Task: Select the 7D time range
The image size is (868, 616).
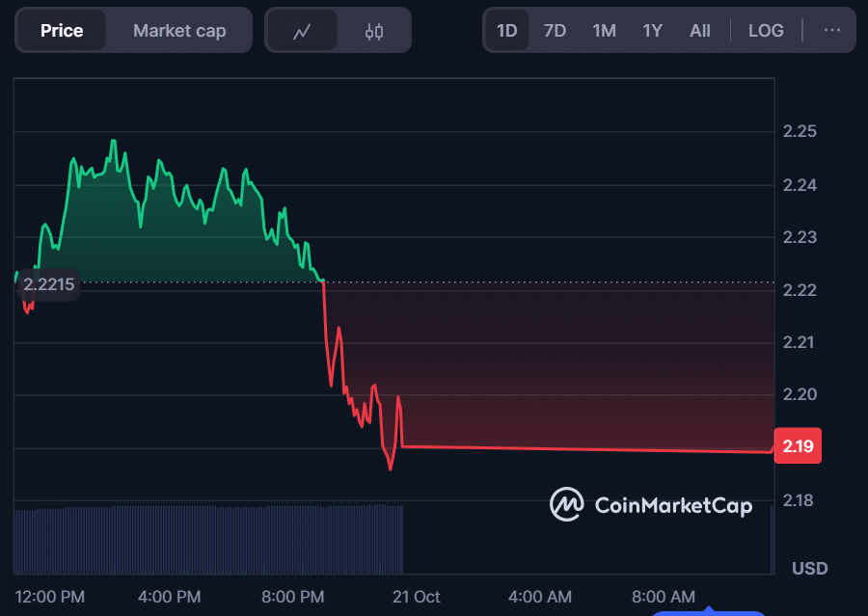Action: pos(555,31)
